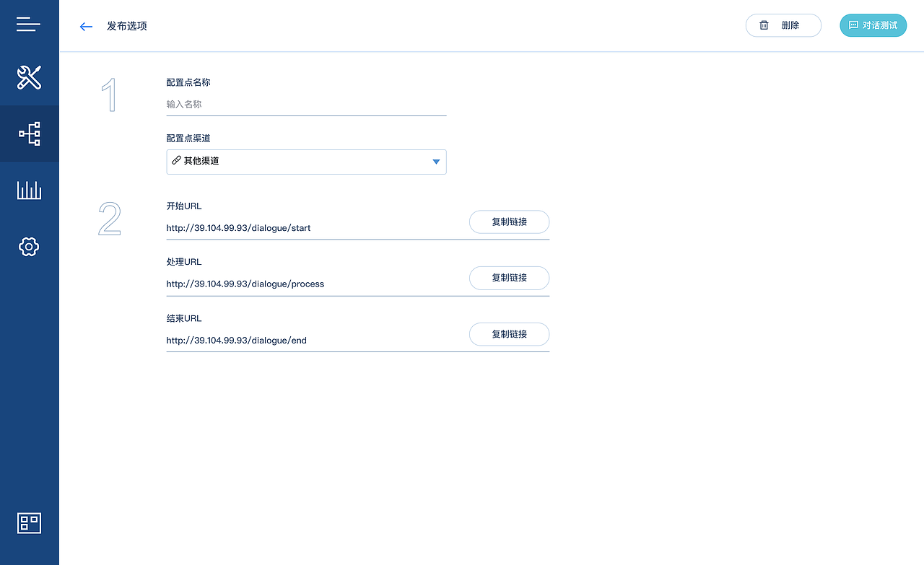Click the link icon beside 其他渠道

click(176, 160)
